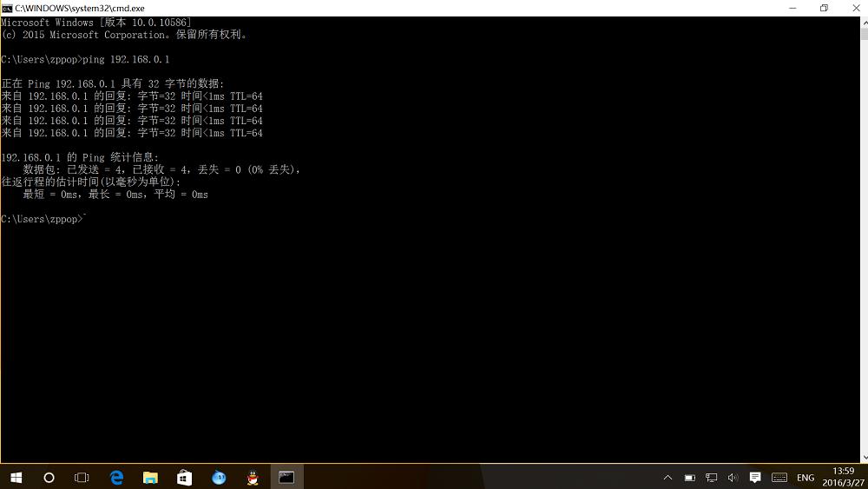Open Action Center notifications icon

(755, 478)
